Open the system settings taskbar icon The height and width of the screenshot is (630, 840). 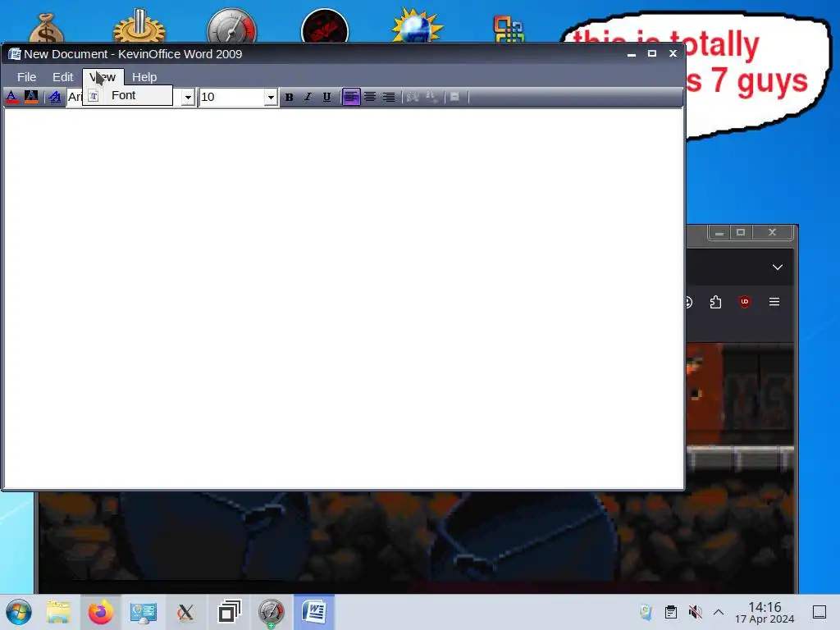click(143, 612)
